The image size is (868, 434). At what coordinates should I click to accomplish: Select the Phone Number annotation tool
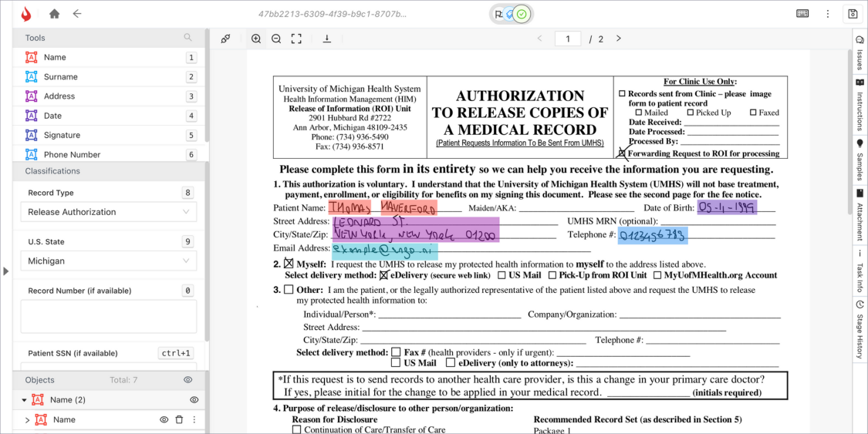point(110,154)
